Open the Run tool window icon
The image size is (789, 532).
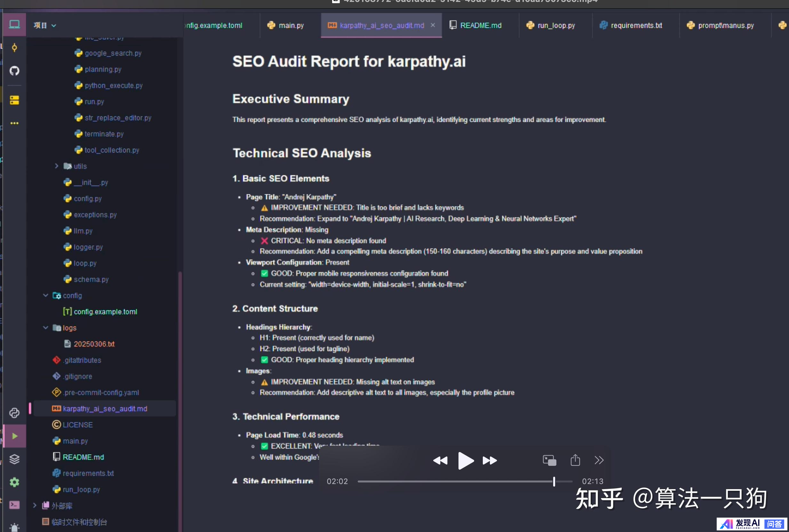tap(14, 436)
